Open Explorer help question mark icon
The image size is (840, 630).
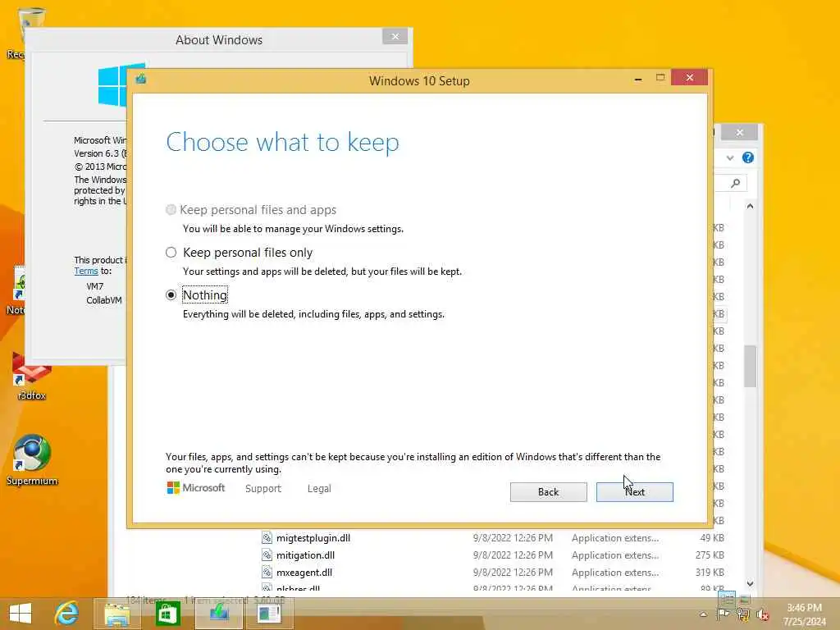[x=748, y=157]
